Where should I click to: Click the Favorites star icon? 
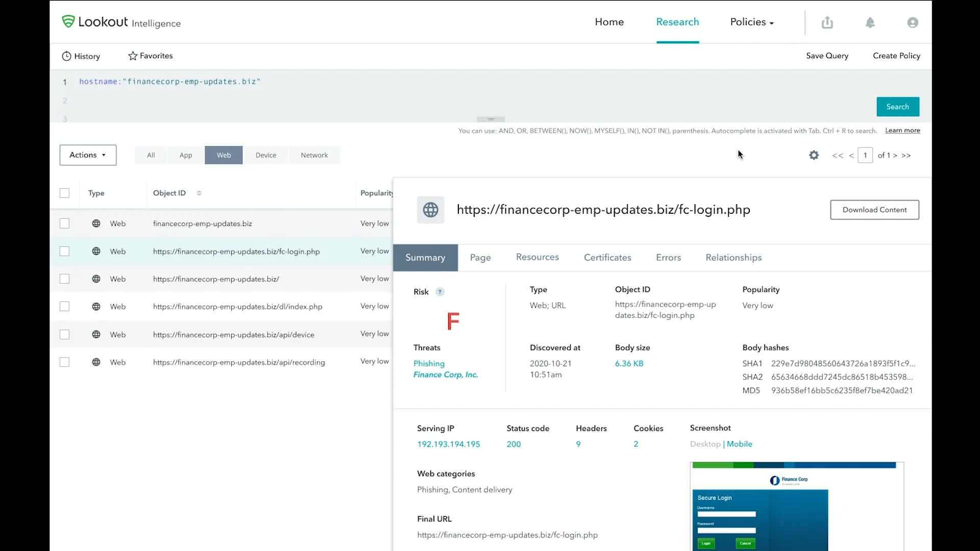click(x=133, y=56)
